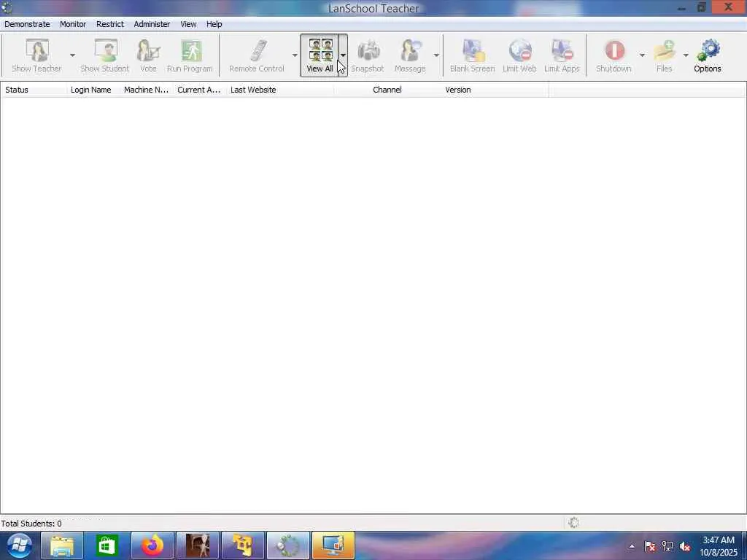Open the Windows Store taskbar icon

pos(107,545)
